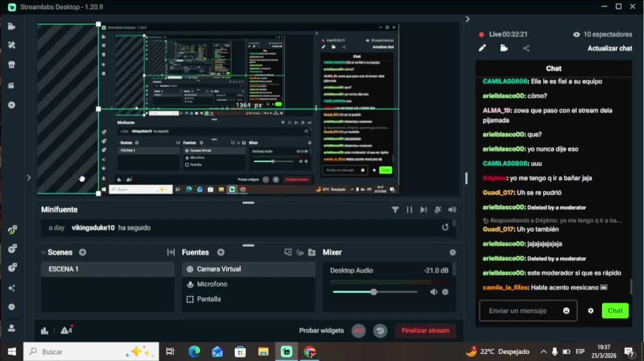Open Microsoft Edge from taskbar
The height and width of the screenshot is (361, 644).
pos(194,351)
